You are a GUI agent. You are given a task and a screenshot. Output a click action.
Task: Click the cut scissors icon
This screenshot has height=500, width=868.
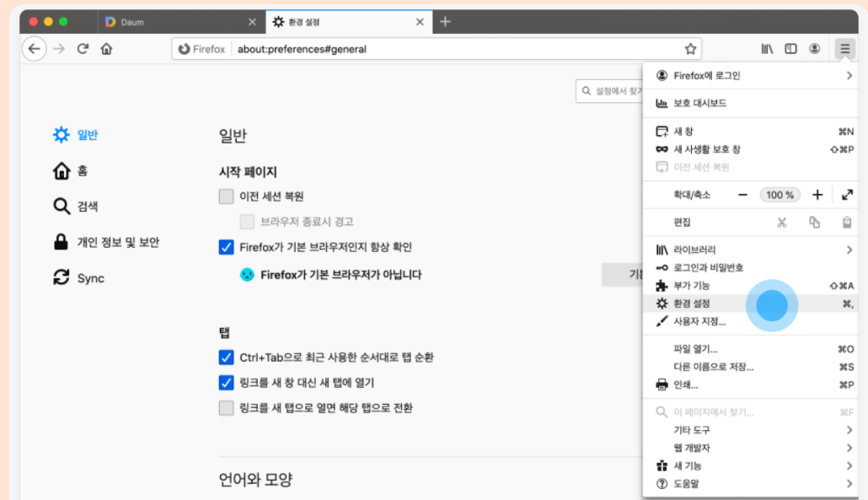coord(782,222)
